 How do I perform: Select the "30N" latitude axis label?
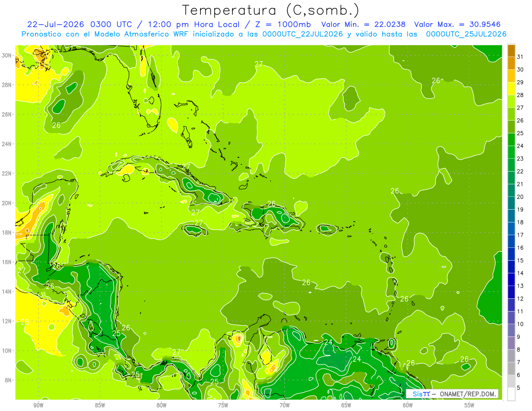coord(7,55)
